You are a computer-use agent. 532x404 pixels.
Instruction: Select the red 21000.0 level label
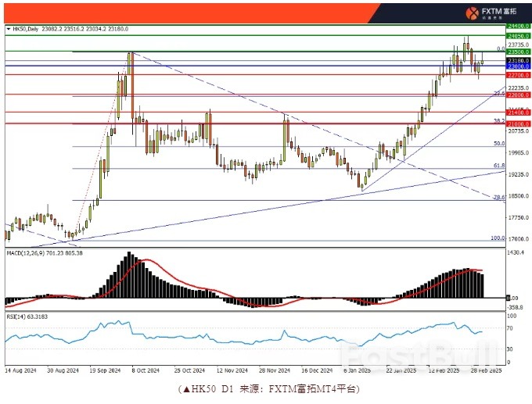click(516, 123)
